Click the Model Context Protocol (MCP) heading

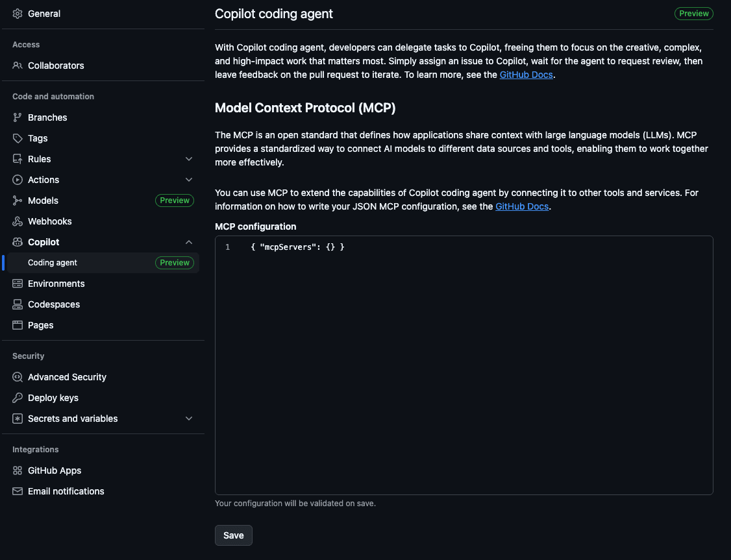coord(305,108)
